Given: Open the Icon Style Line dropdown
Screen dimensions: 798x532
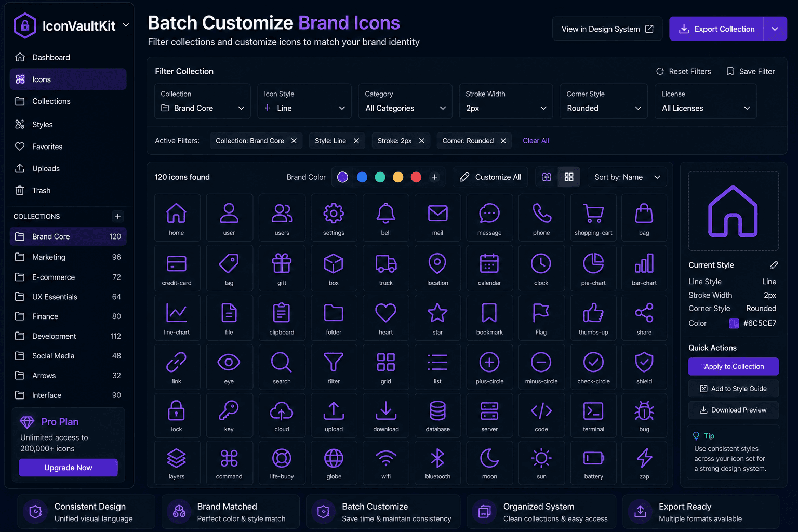Looking at the screenshot, I should click(304, 101).
